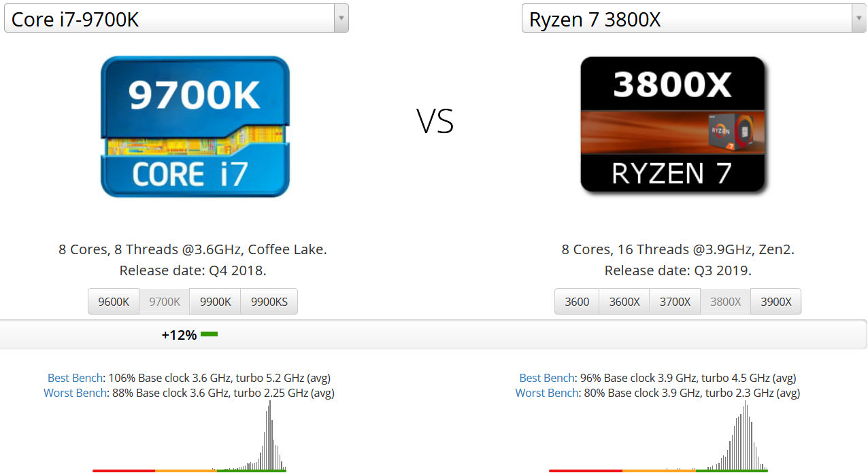Click the green +12% advantage bar
Image resolution: width=868 pixels, height=475 pixels.
pyautogui.click(x=210, y=334)
